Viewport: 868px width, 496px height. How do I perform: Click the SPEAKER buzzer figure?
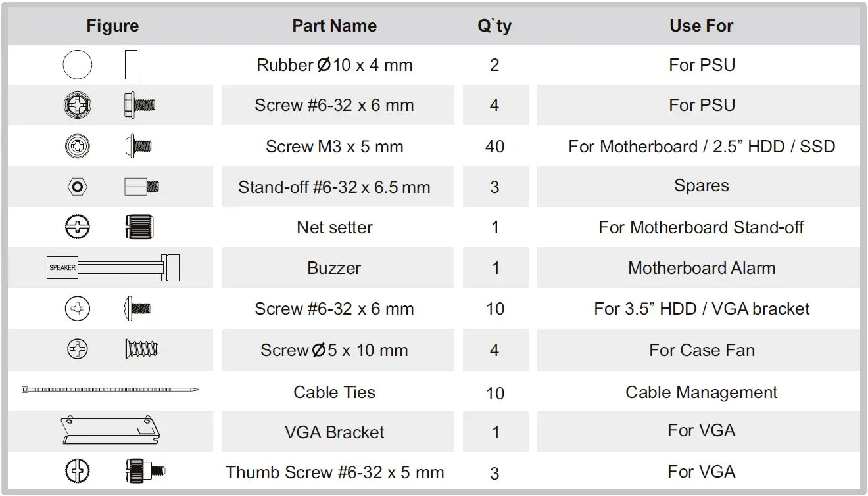click(x=113, y=267)
